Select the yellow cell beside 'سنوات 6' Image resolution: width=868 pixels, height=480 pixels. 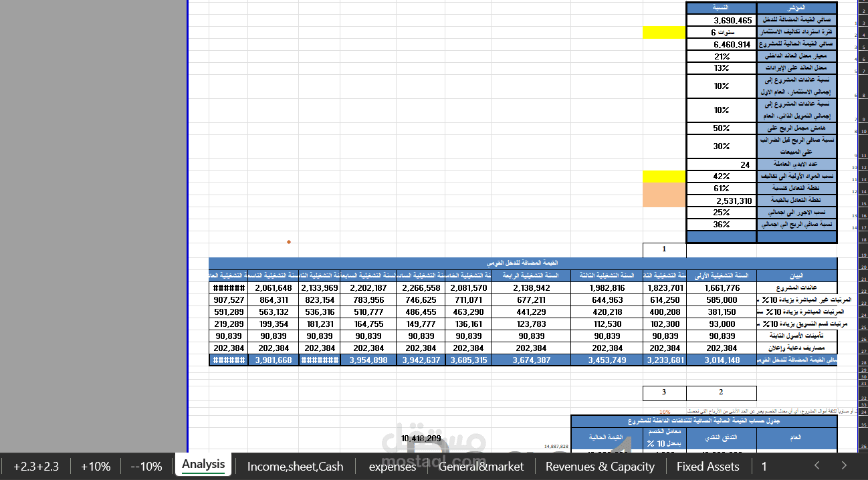tap(664, 32)
